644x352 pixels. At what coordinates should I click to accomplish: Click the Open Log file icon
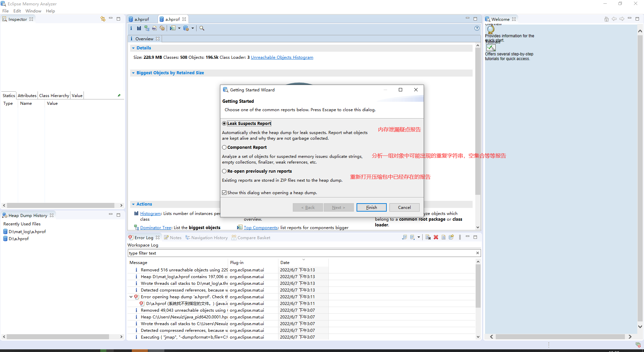coord(443,237)
